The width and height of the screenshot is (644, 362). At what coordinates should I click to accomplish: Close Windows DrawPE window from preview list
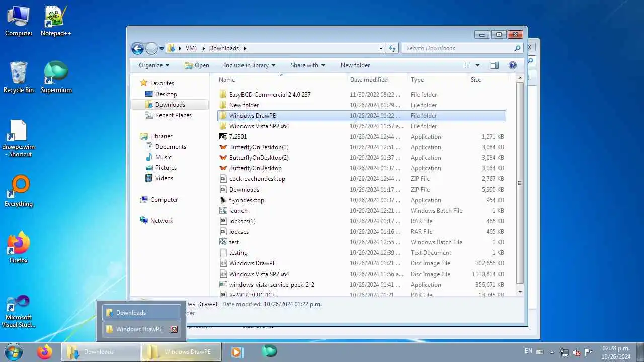tap(174, 329)
